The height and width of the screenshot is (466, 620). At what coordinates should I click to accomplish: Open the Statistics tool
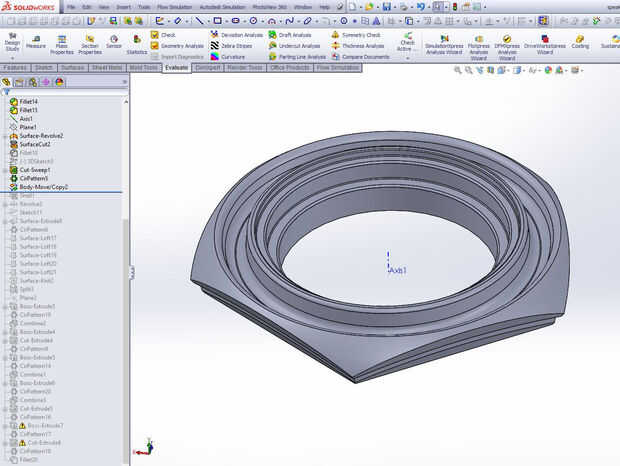click(137, 44)
